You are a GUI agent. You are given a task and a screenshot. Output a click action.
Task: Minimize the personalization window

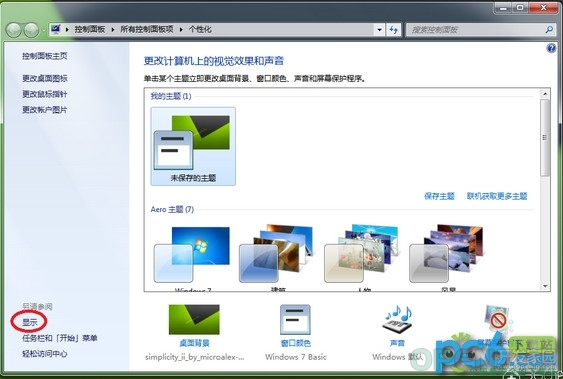(x=503, y=8)
